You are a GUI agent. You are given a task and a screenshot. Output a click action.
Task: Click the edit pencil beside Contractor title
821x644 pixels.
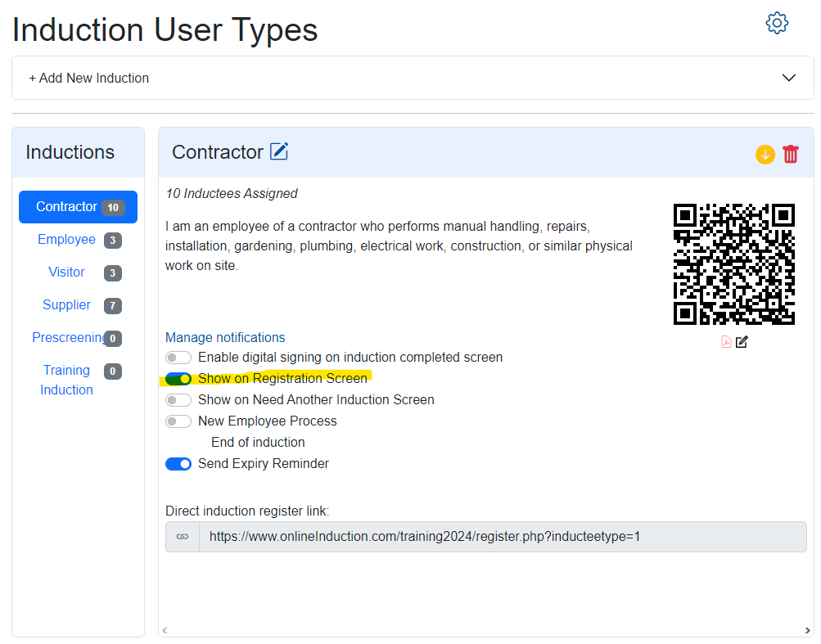click(x=279, y=151)
